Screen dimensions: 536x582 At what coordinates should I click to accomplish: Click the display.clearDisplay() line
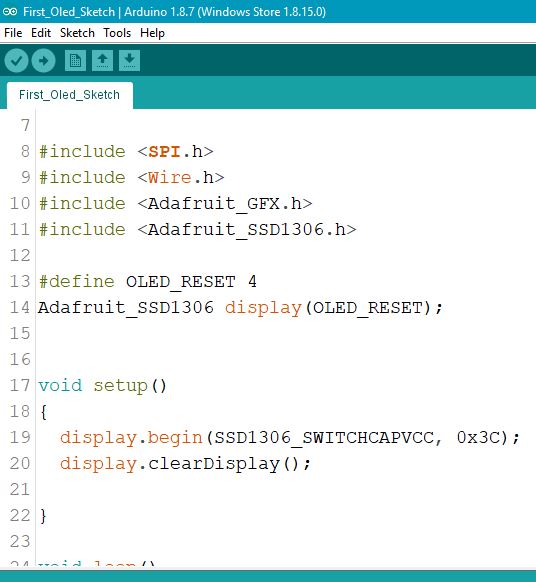point(185,463)
